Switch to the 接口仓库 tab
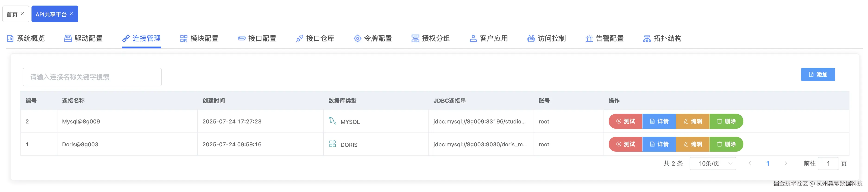Viewport: 868px width, 192px height. pos(315,38)
